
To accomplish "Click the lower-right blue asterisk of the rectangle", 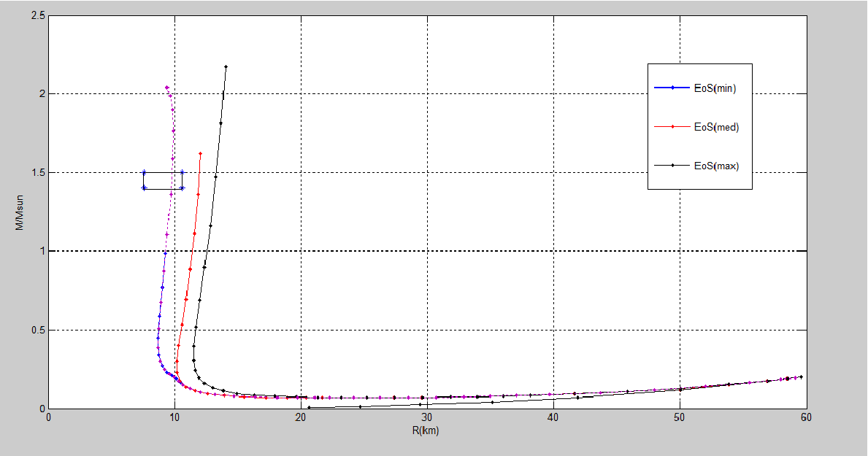I will [x=182, y=188].
